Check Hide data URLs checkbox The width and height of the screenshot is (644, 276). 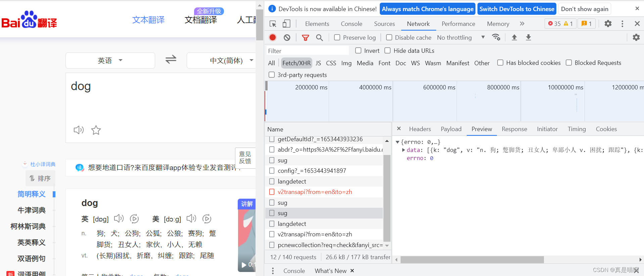tap(387, 50)
